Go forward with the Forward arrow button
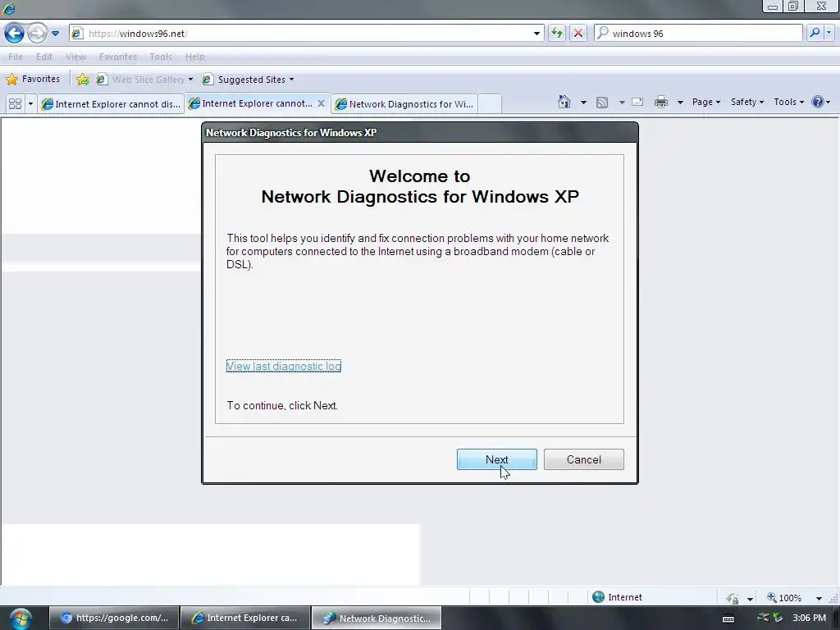Viewport: 840px width, 630px height. [x=37, y=33]
